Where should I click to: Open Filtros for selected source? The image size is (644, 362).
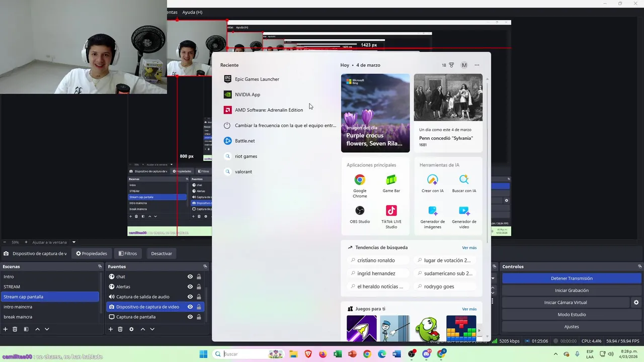[x=128, y=253]
